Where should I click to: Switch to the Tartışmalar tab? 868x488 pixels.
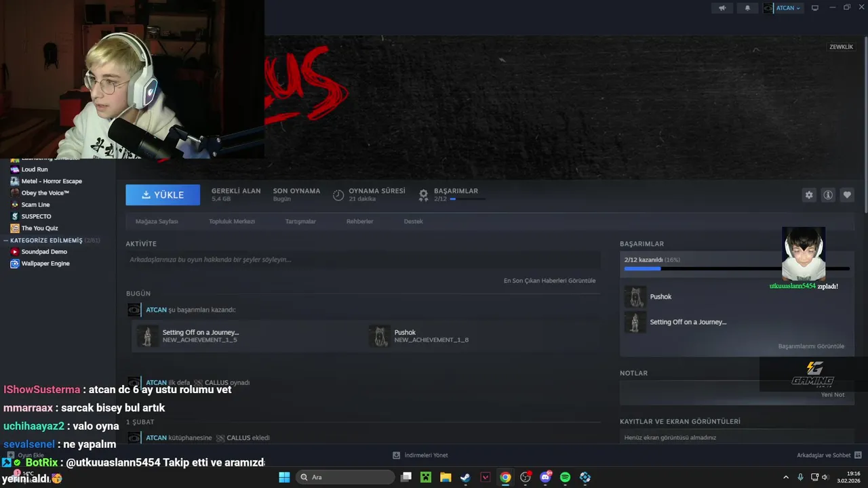[300, 222]
